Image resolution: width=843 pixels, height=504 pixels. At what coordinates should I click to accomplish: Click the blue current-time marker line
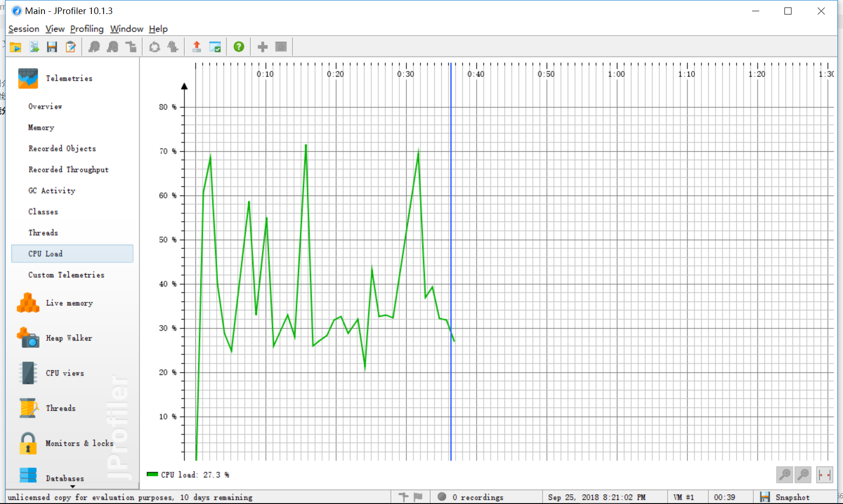click(451, 262)
